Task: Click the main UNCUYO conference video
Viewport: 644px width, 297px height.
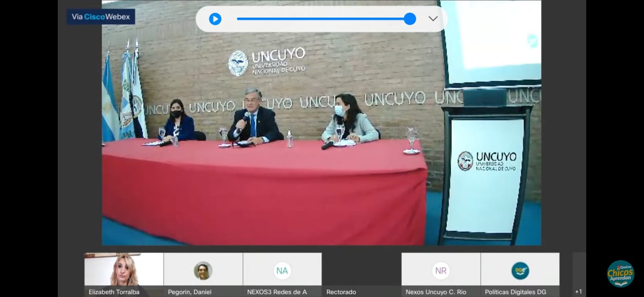Action: coord(321,123)
